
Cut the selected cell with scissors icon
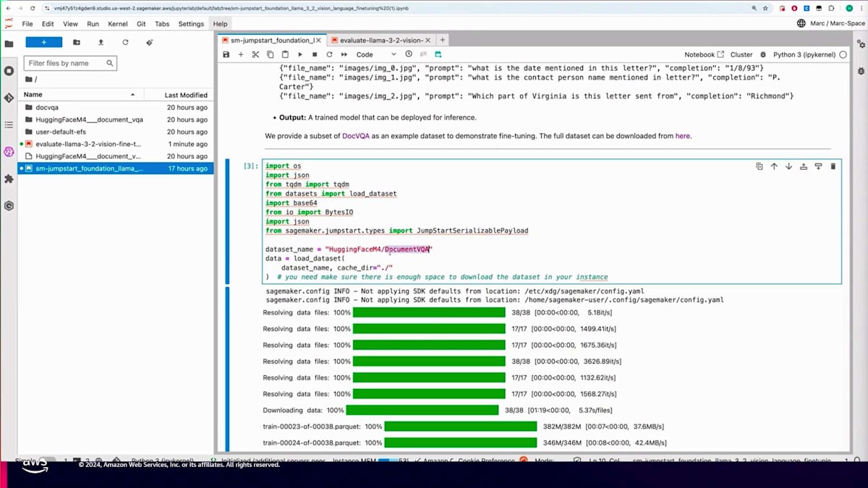255,54
